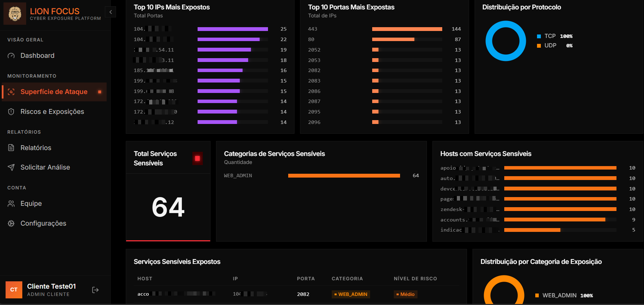
Task: Open the Dashboard gauge icon
Action: click(x=11, y=56)
